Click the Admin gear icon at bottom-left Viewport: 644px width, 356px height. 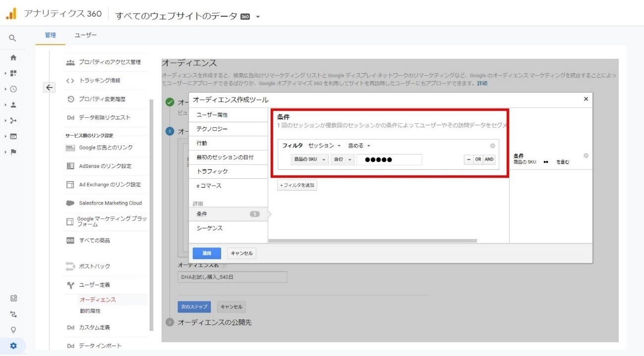(13, 346)
